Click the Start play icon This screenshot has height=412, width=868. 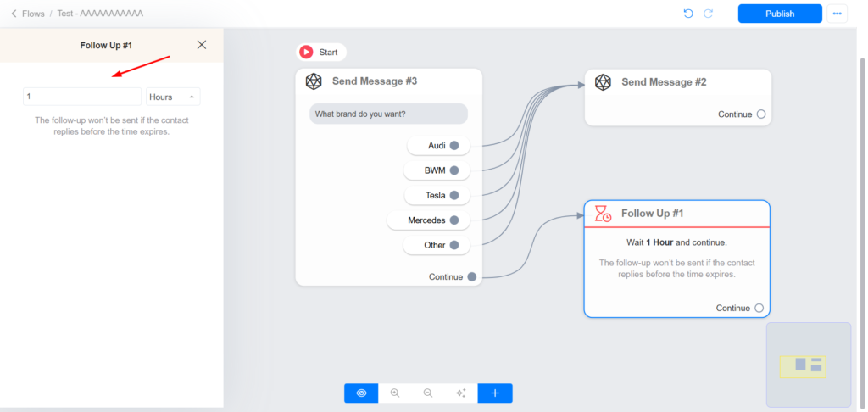(306, 53)
